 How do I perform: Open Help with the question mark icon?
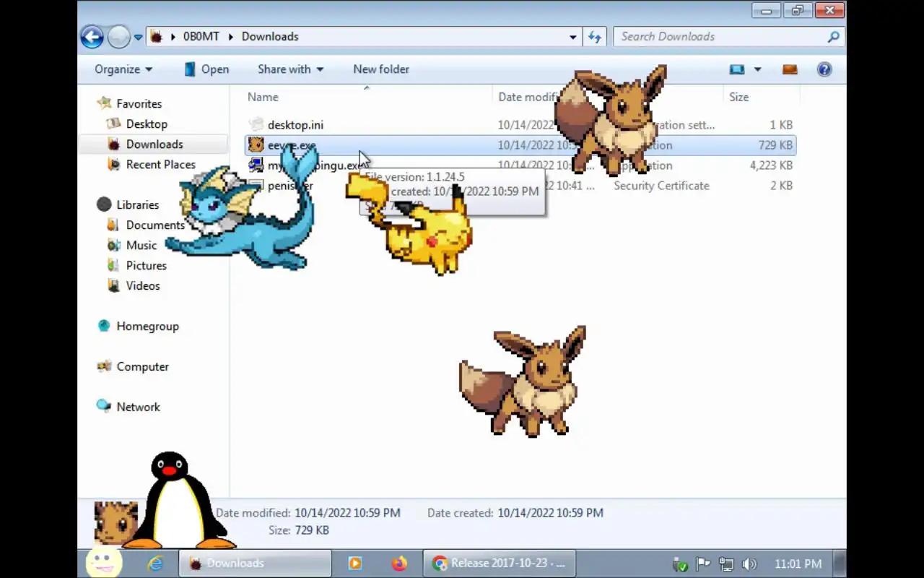[x=824, y=69]
